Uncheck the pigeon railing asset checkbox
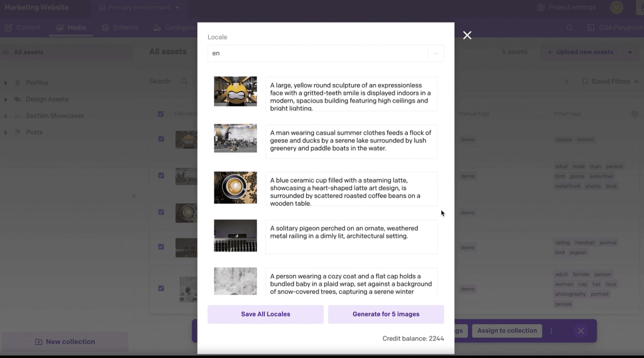The image size is (644, 358). (161, 247)
